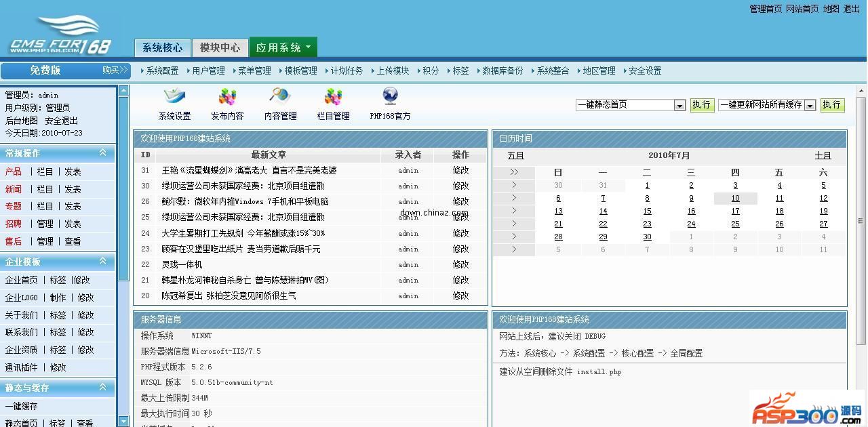Click sidebar scrollbar down arrow
868x427 pixels.
pos(123,421)
